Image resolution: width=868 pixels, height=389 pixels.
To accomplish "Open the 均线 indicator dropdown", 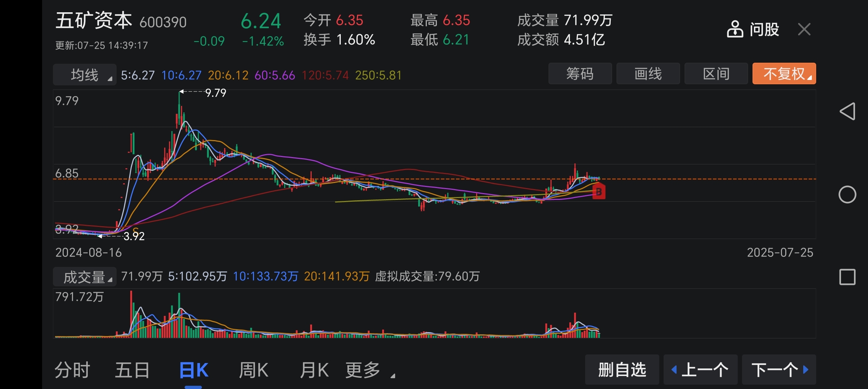I will pyautogui.click(x=85, y=75).
